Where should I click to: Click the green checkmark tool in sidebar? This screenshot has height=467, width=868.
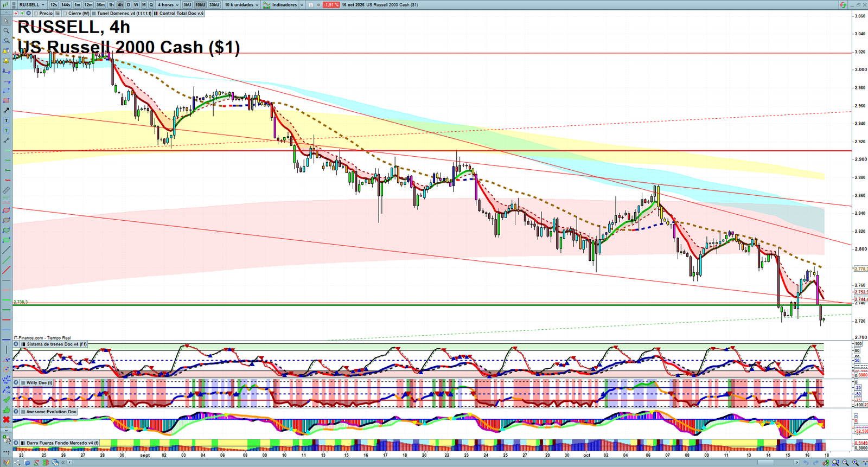point(6,399)
